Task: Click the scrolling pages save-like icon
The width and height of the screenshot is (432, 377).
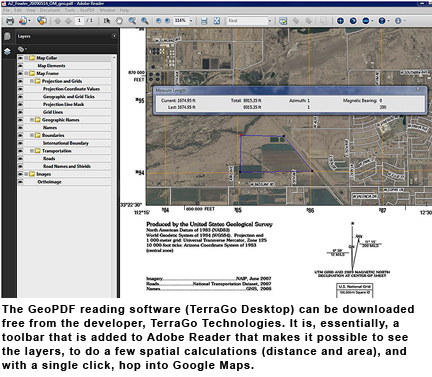Action: tap(204, 21)
